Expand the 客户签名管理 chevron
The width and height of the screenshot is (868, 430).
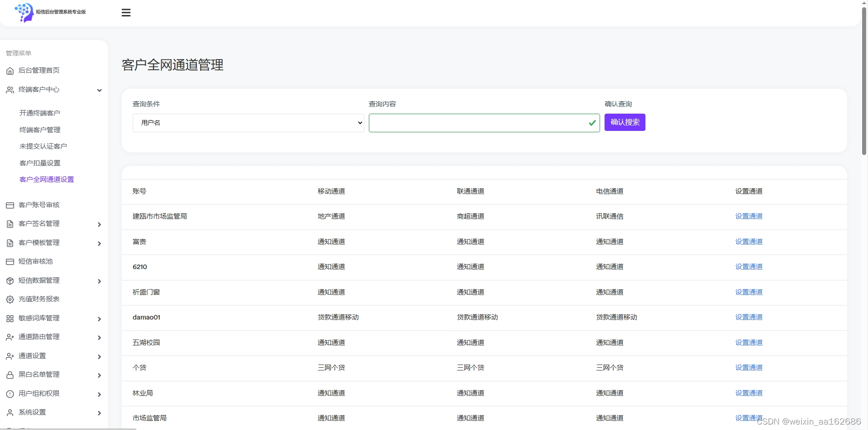click(x=99, y=225)
